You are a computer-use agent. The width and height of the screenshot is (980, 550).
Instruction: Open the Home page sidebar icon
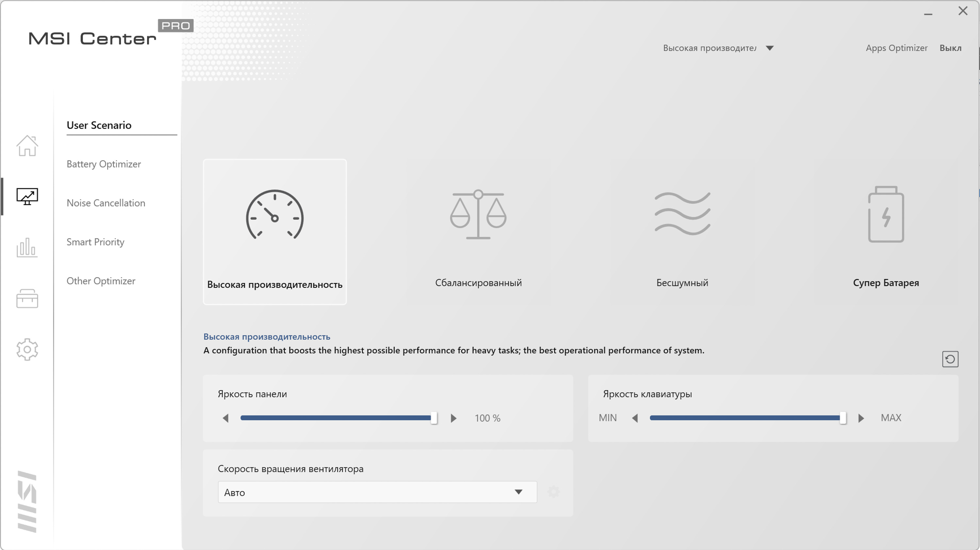tap(27, 146)
